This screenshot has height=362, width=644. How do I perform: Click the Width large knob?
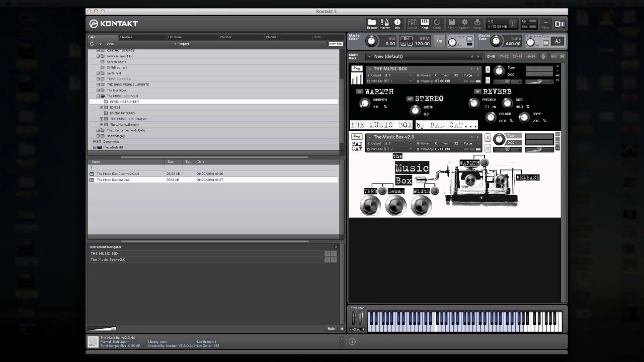pyautogui.click(x=422, y=205)
